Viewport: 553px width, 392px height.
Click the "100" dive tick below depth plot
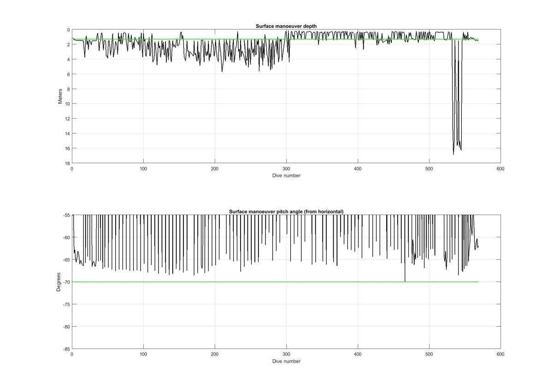pos(143,169)
